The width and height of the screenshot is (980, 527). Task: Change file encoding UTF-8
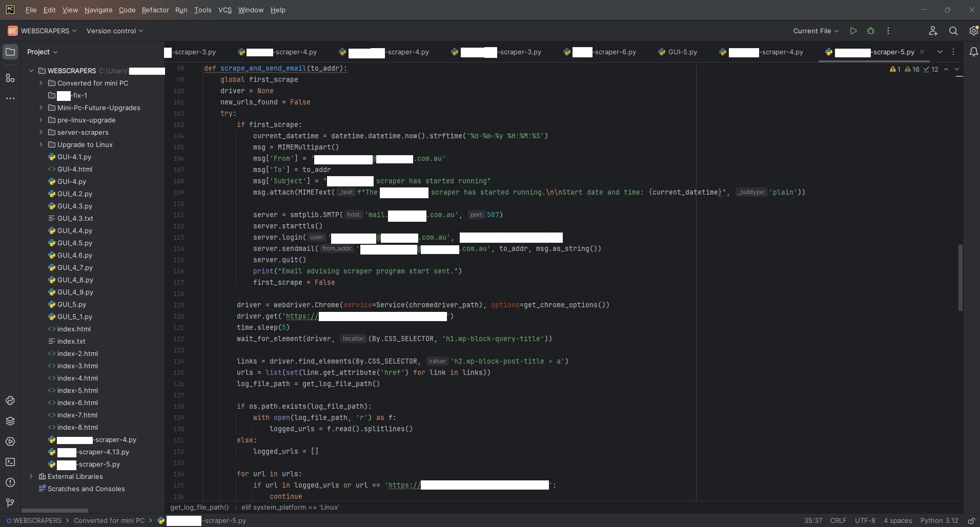pyautogui.click(x=865, y=520)
